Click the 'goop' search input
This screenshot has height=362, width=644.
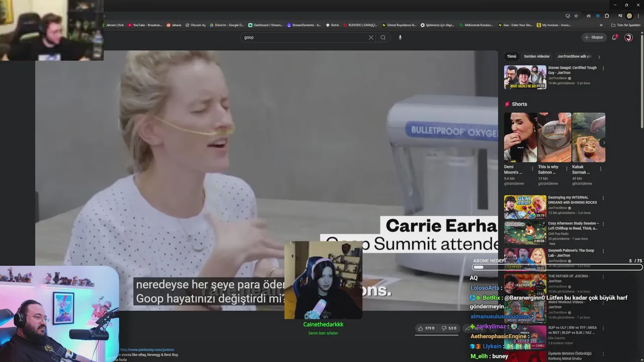(304, 37)
